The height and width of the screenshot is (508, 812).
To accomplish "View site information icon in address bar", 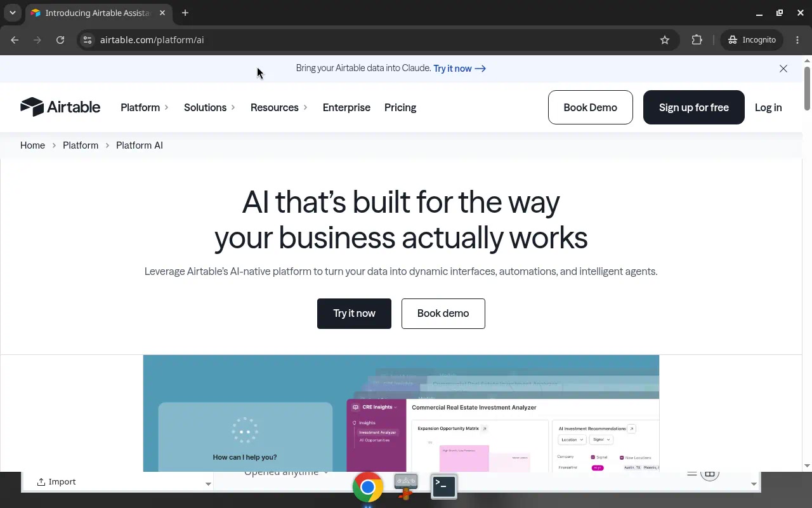I will point(88,40).
